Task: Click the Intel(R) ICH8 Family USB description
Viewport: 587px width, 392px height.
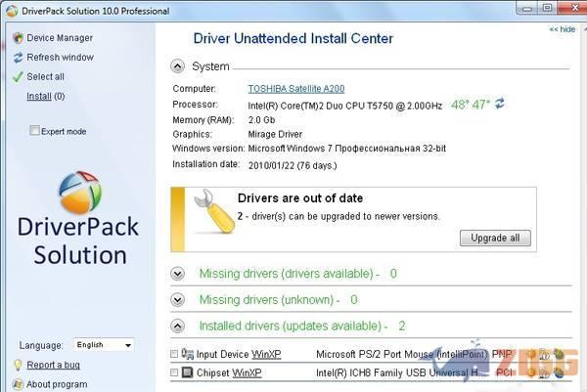Action: [x=402, y=372]
